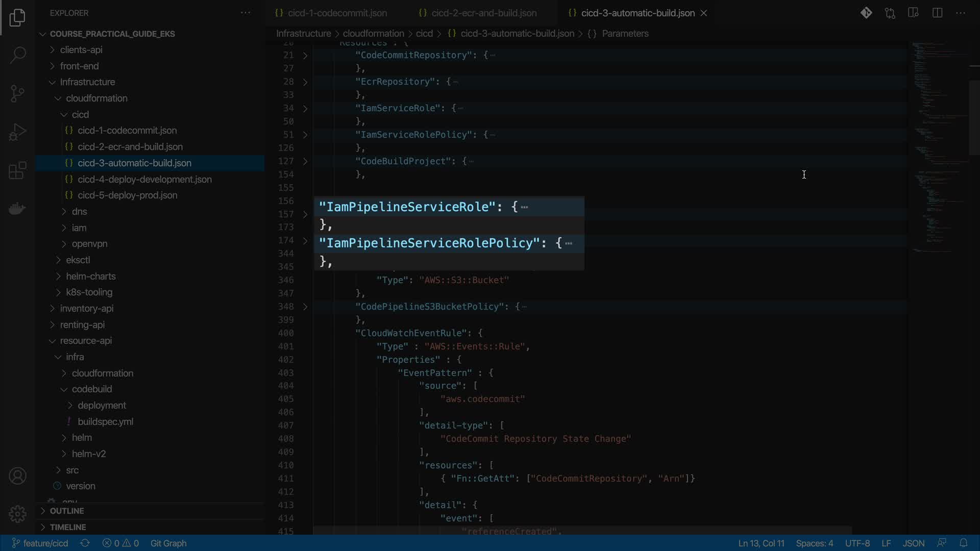
Task: Click the editor minimap
Action: pos(937,153)
